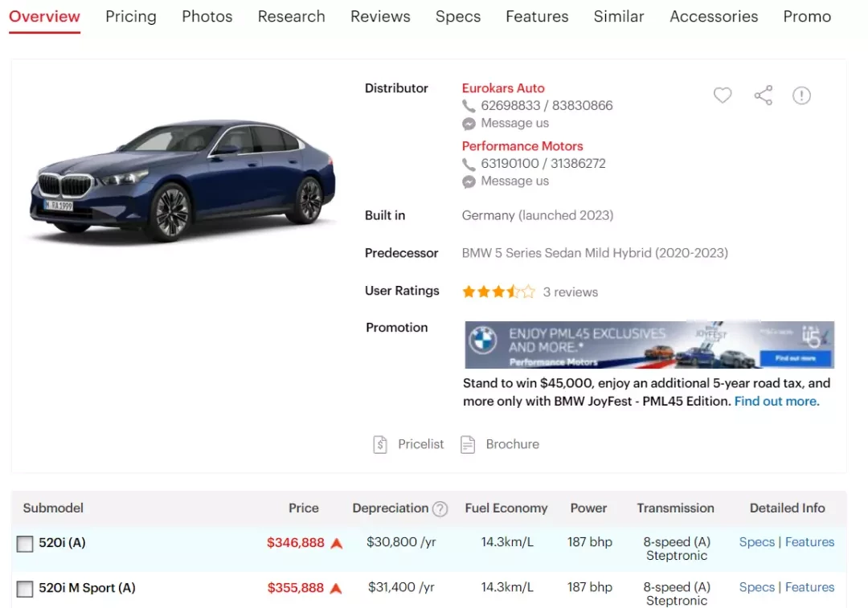This screenshot has width=868, height=608.
Task: Click the Transmission column header
Action: tap(675, 508)
